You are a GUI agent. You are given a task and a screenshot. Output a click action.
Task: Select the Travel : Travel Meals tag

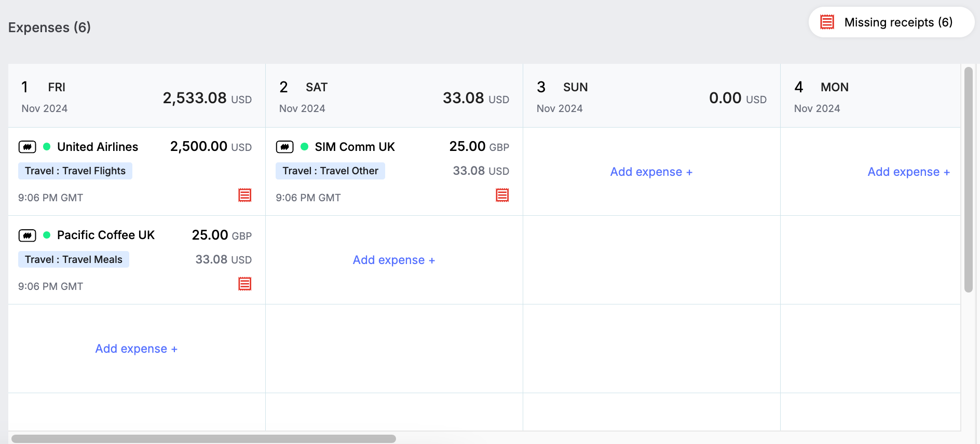point(74,259)
